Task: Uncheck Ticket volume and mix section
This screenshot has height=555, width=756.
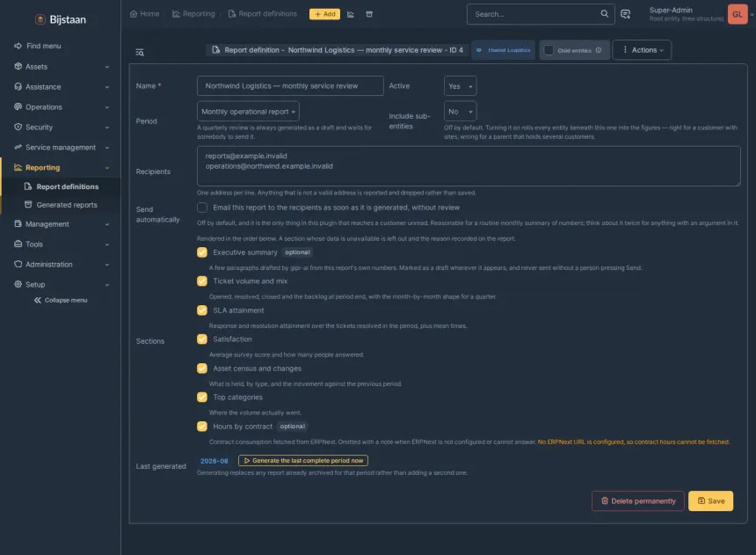Action: 202,281
